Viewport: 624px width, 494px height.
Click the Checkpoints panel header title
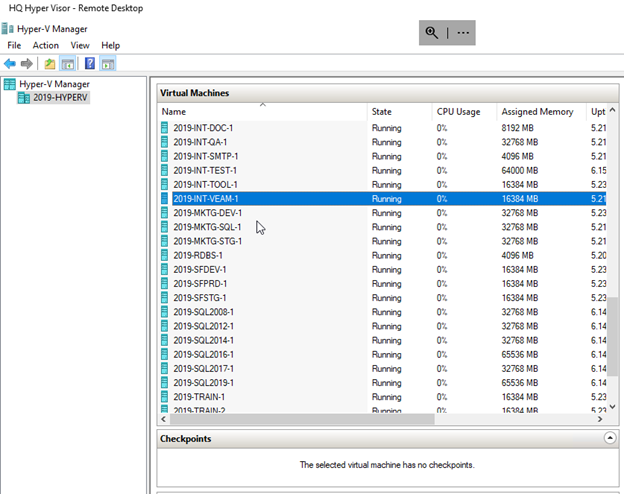[x=185, y=439]
